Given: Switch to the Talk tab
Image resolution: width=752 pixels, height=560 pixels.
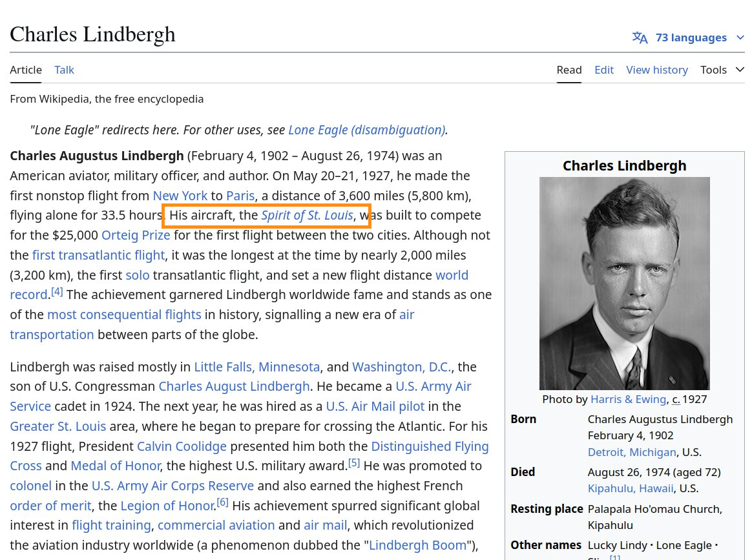Looking at the screenshot, I should pos(64,69).
